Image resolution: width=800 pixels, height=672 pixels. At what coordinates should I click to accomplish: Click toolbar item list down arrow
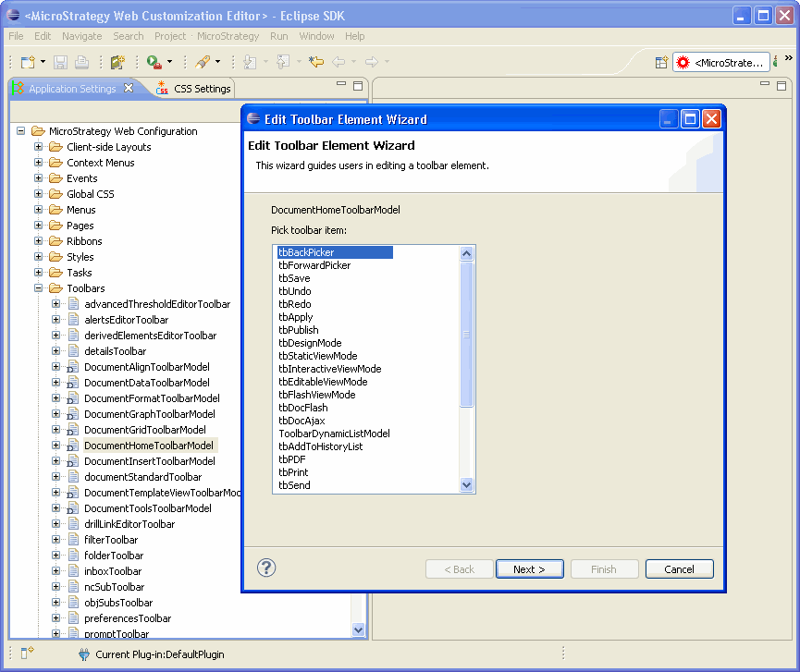(466, 485)
